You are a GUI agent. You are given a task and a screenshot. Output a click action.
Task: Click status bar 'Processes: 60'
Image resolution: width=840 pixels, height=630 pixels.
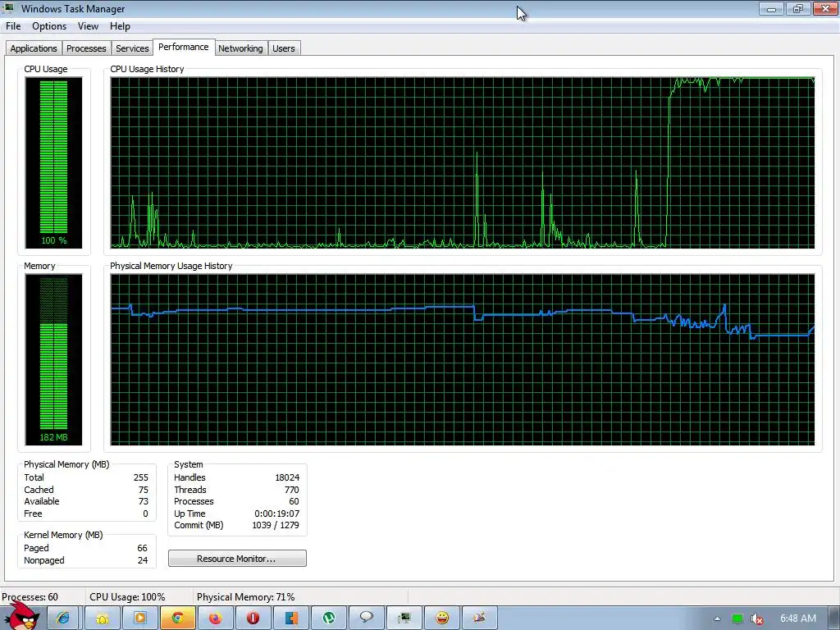coord(30,597)
